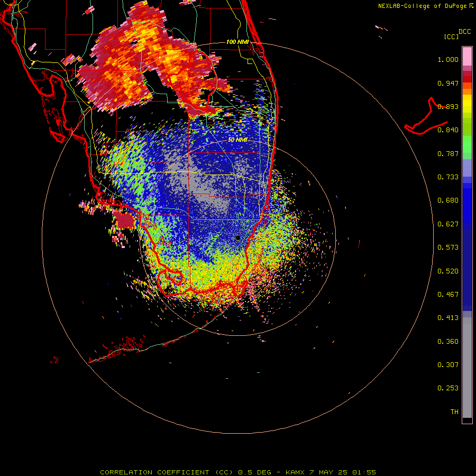Select the 0.573 scale label
The image size is (476, 476).
click(448, 248)
